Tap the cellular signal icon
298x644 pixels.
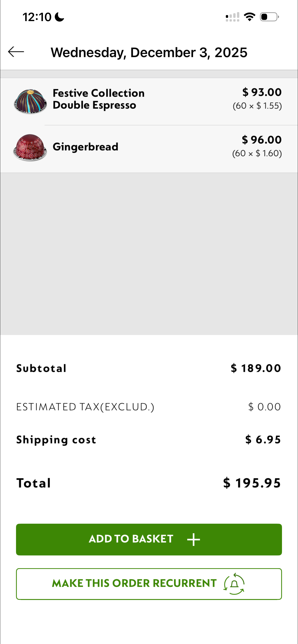[233, 17]
